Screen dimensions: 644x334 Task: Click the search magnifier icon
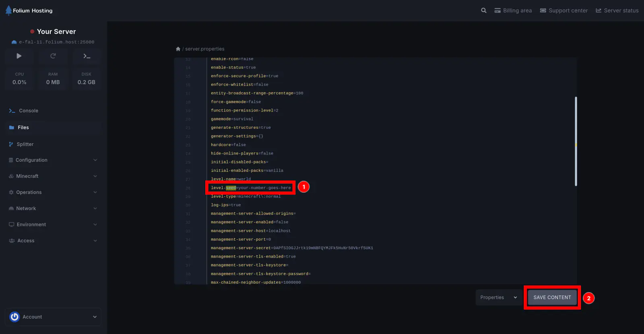[x=483, y=10]
